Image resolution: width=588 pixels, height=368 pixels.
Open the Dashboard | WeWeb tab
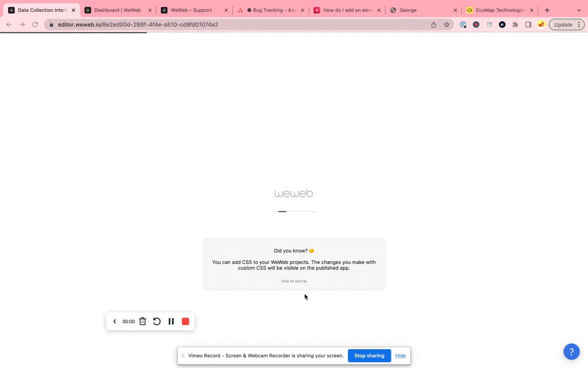(118, 10)
